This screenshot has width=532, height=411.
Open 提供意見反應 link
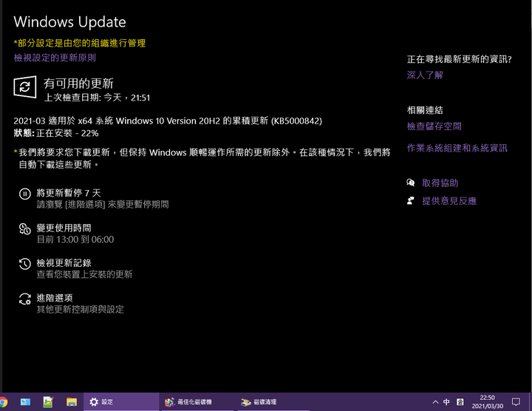point(449,201)
